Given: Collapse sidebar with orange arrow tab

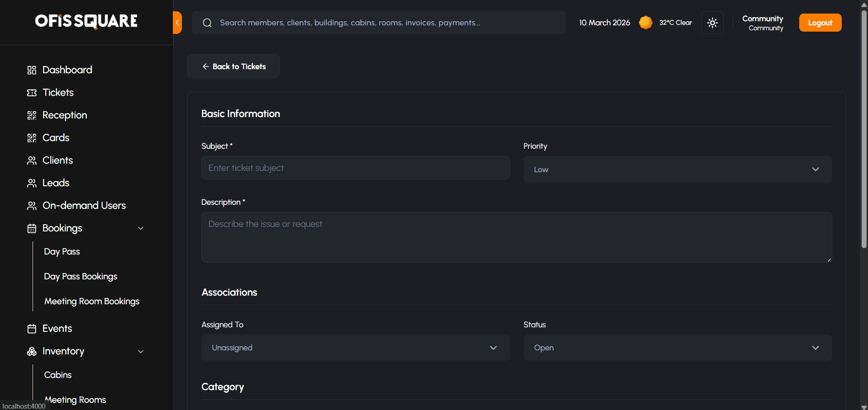Looking at the screenshot, I should [x=177, y=23].
